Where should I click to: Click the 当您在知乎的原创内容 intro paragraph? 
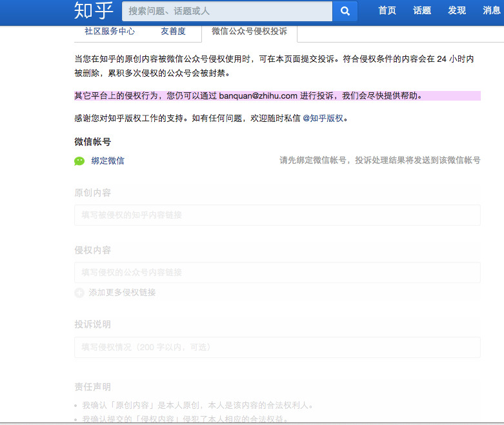(x=274, y=66)
